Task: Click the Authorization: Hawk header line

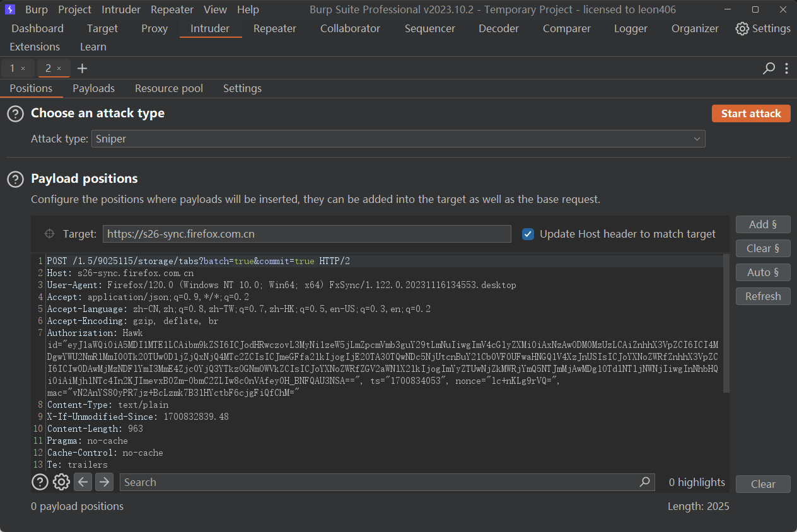Action: click(x=95, y=333)
